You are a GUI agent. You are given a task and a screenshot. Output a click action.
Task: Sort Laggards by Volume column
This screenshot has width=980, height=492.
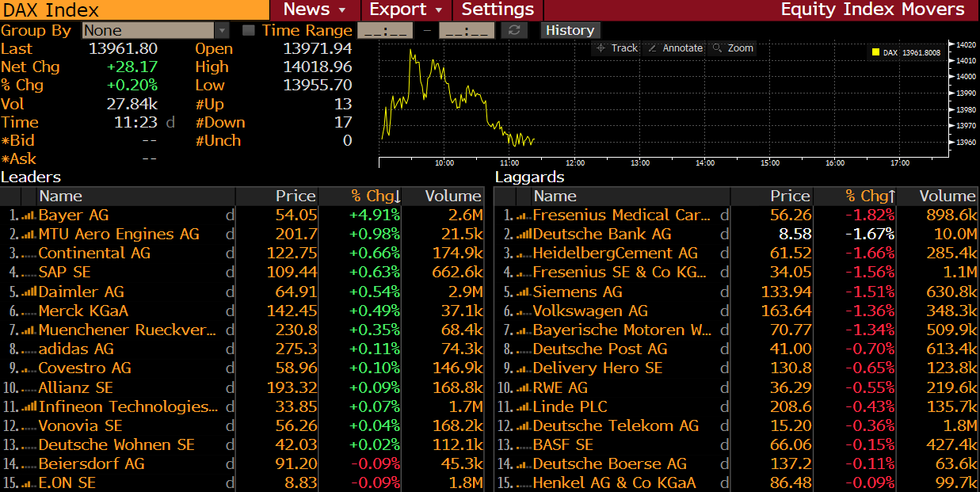pos(939,196)
